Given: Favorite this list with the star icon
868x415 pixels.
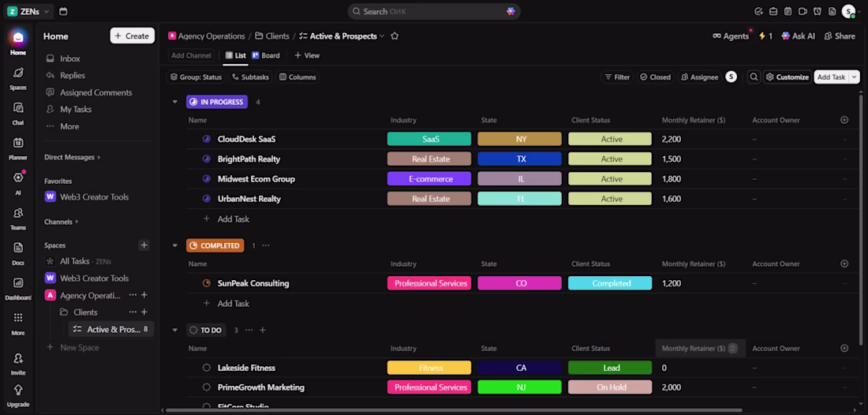Looking at the screenshot, I should tap(395, 36).
